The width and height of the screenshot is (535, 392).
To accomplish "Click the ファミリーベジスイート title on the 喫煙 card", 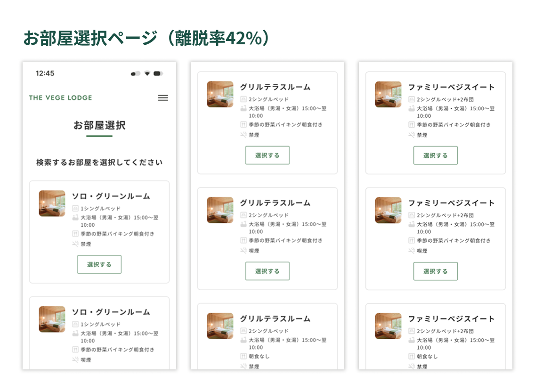I will point(451,203).
